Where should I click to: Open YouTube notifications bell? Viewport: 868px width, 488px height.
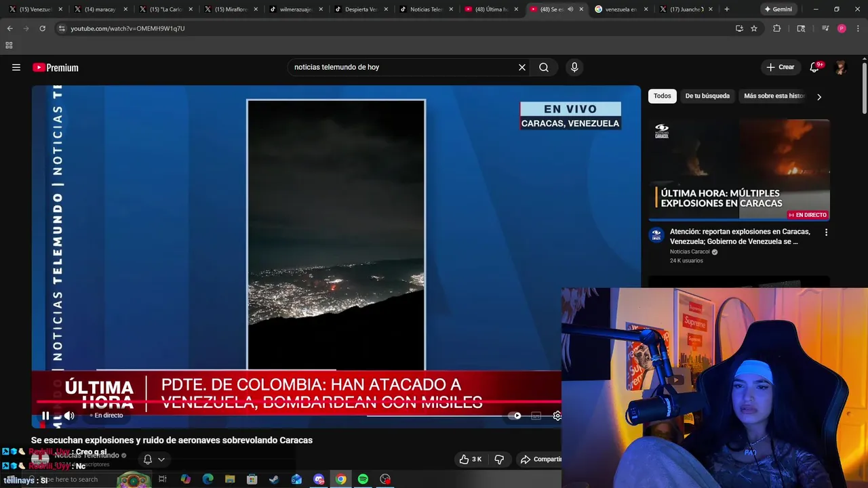coord(815,67)
